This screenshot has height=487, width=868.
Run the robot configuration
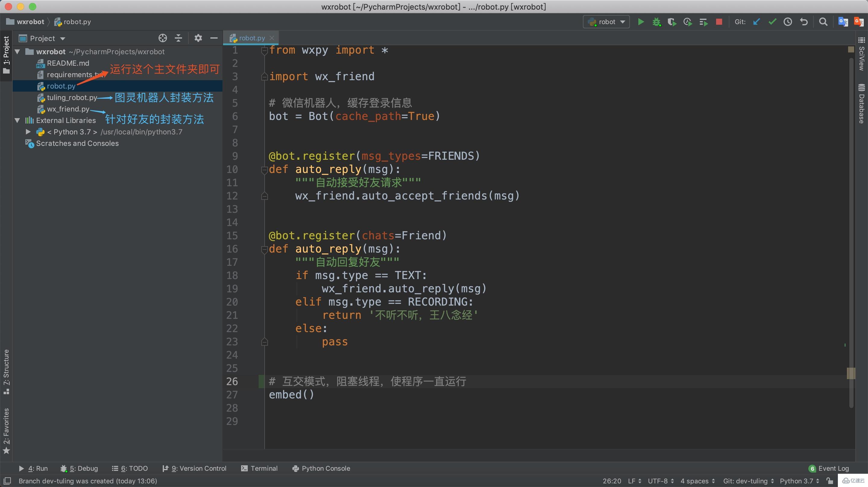pyautogui.click(x=640, y=22)
